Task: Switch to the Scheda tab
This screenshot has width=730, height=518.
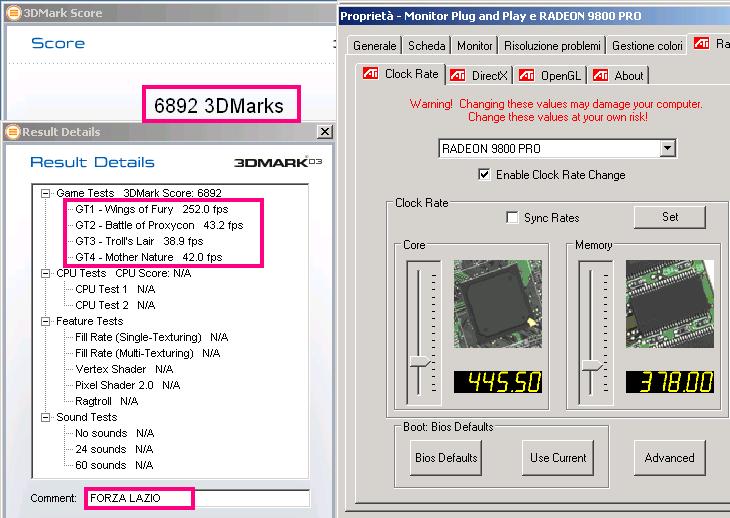Action: click(x=426, y=46)
